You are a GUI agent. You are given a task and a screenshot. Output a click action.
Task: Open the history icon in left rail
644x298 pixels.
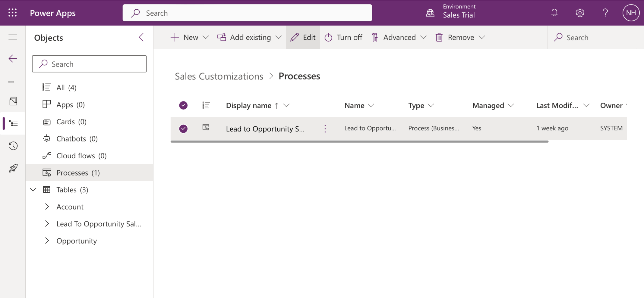coord(13,146)
